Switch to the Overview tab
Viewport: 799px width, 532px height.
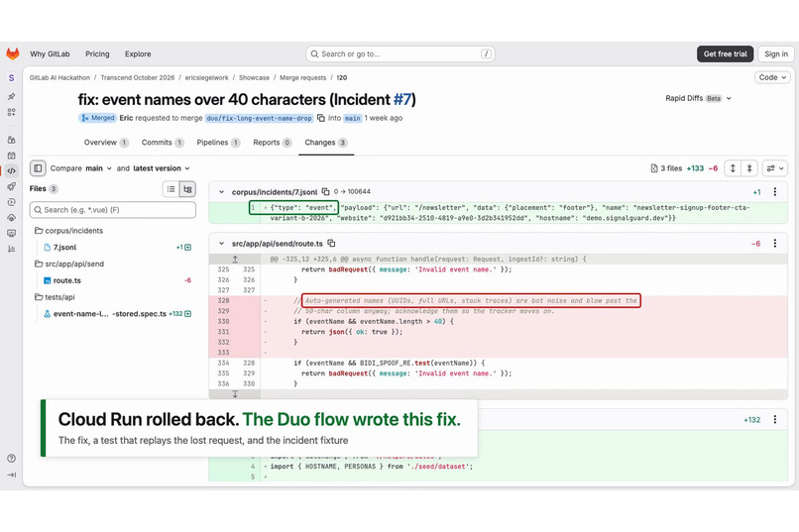point(106,143)
